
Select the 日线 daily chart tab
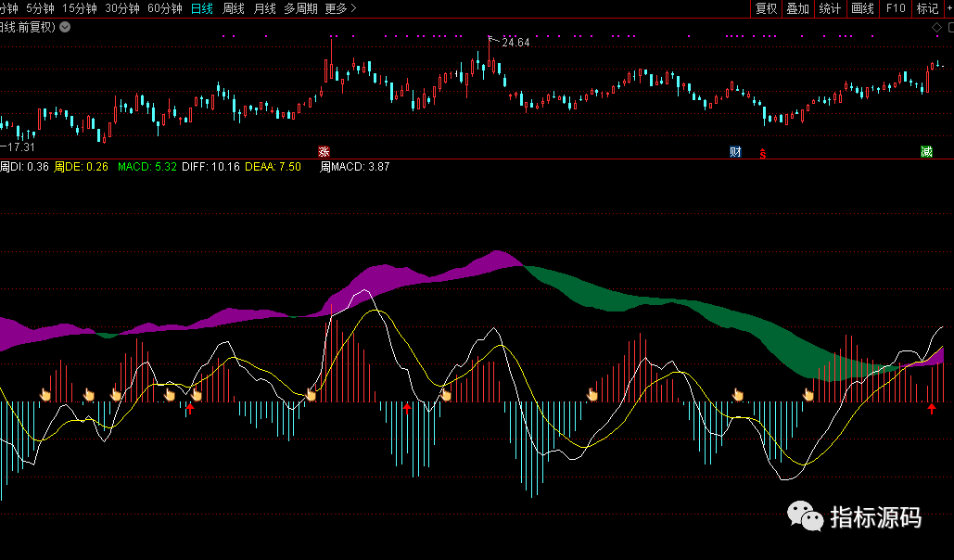click(x=201, y=8)
